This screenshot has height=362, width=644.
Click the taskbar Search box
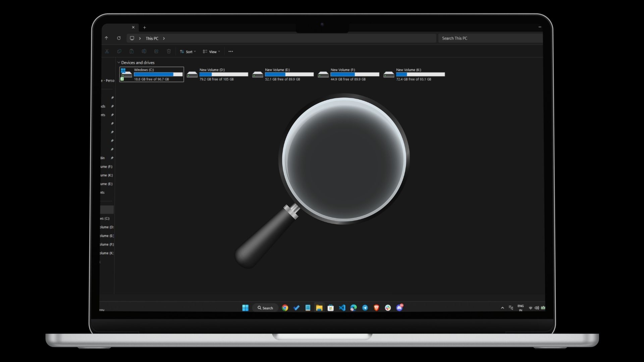point(265,308)
